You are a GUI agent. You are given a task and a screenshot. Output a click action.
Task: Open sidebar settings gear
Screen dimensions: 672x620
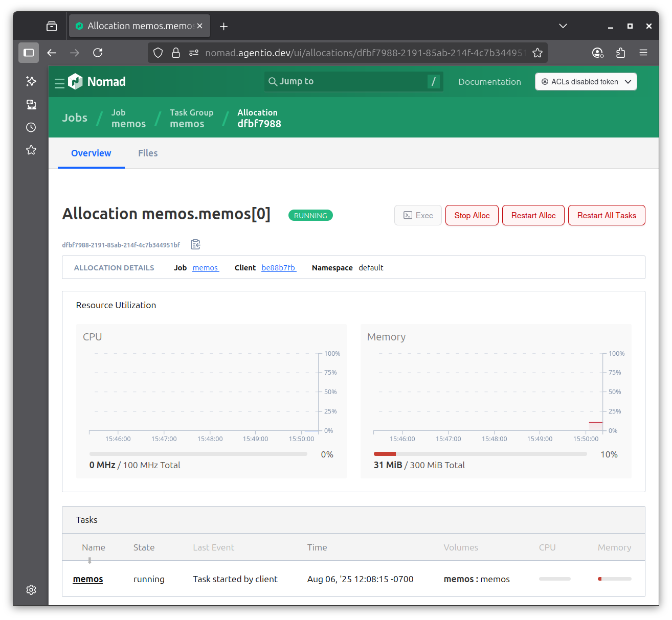point(31,590)
